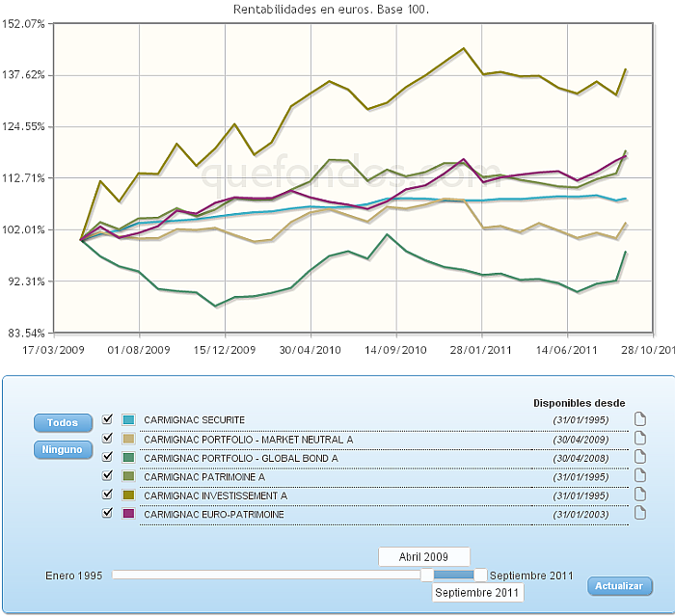Toggle the MARKET NEUTRAL A fund checkbox
675x616 pixels.
click(x=107, y=439)
